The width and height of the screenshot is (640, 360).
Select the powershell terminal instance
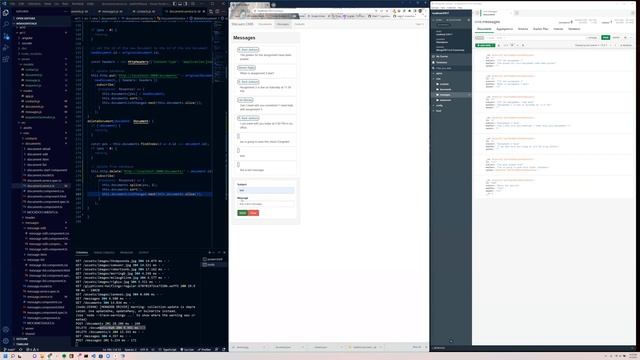pyautogui.click(x=214, y=259)
